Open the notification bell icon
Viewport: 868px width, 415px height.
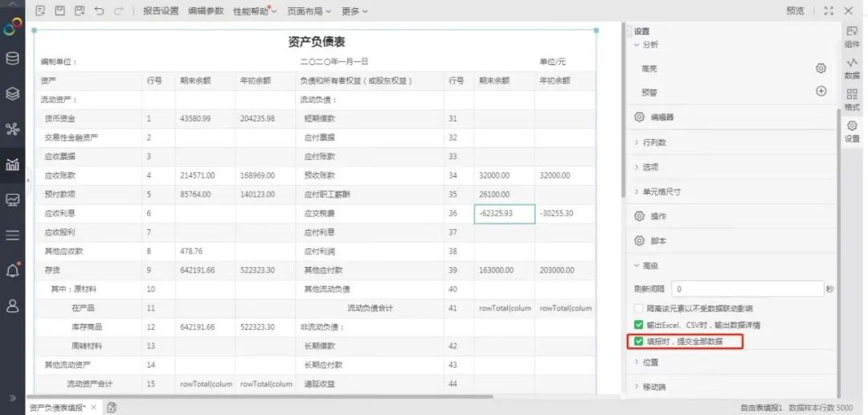pos(12,270)
